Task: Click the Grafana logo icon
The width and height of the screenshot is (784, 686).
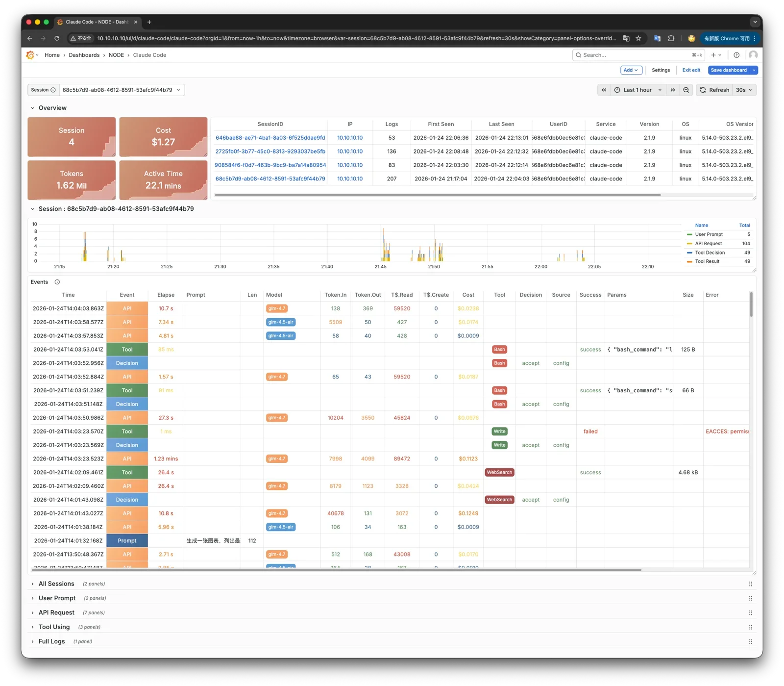Action: point(30,55)
